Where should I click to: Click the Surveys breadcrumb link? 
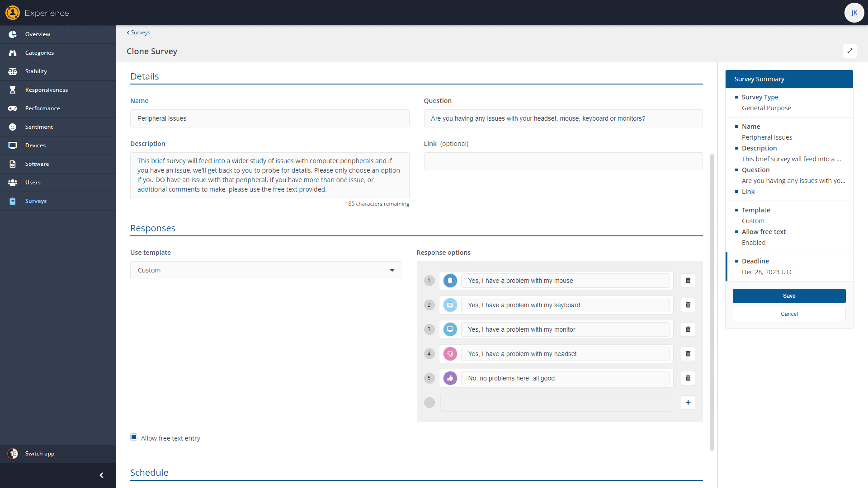138,32
